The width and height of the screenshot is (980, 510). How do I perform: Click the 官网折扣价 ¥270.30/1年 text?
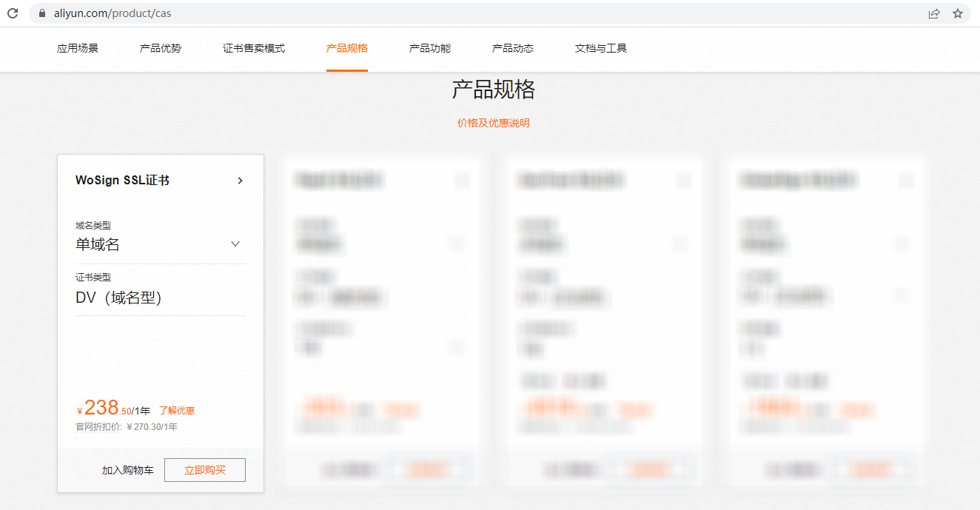tap(127, 427)
